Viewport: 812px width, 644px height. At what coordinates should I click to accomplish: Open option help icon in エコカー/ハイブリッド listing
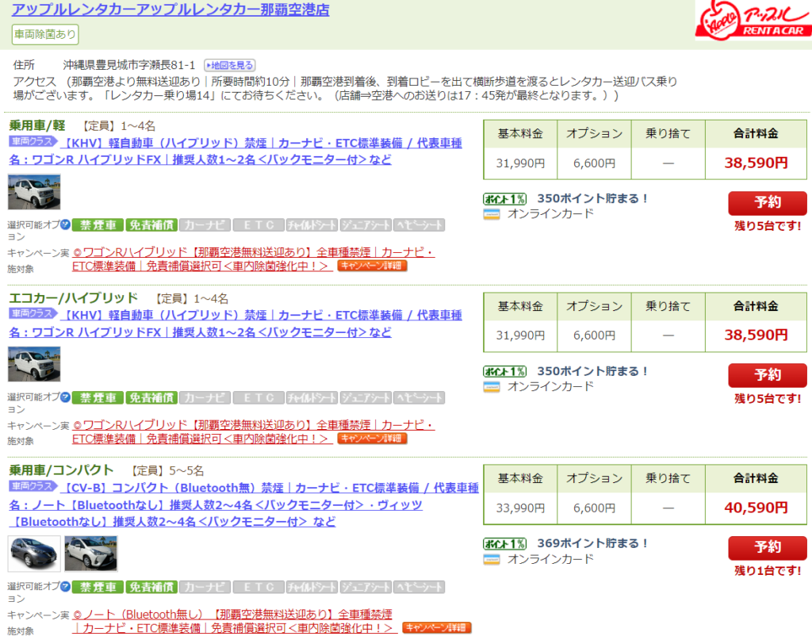coord(65,397)
